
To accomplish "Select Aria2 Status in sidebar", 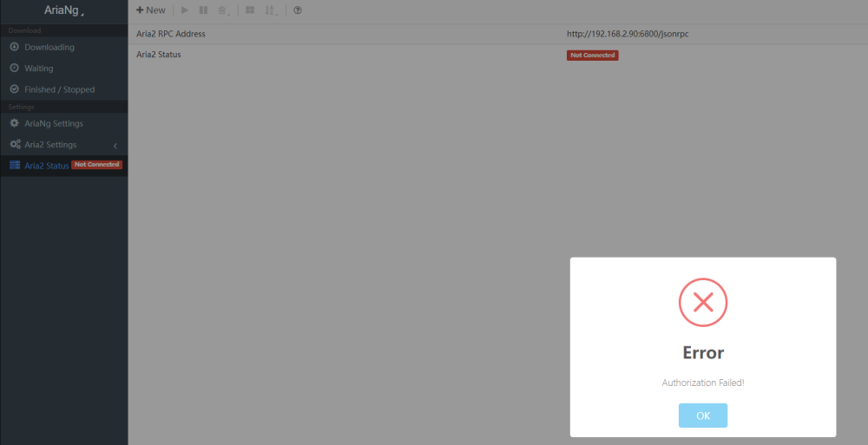I will click(x=63, y=166).
